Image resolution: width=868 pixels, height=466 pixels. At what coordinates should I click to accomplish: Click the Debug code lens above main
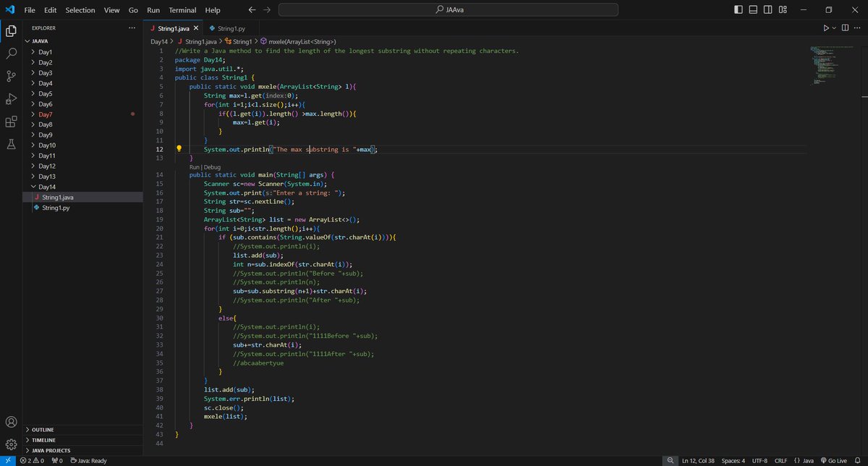212,166
